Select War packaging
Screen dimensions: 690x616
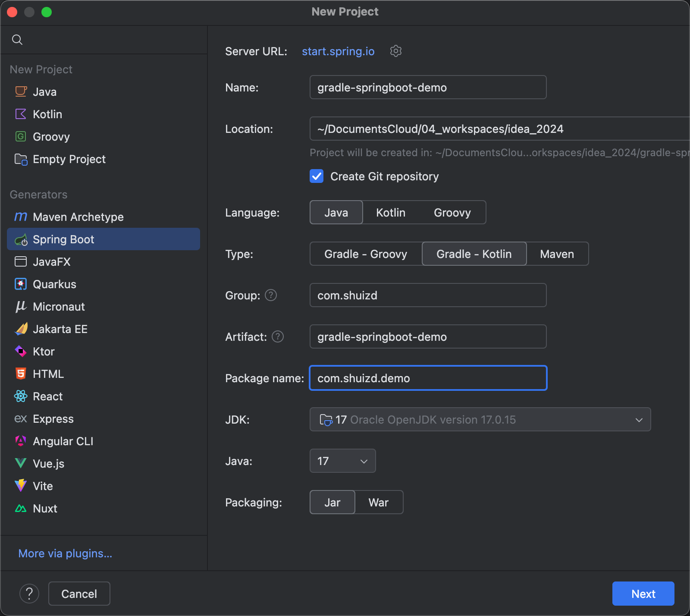pyautogui.click(x=379, y=502)
